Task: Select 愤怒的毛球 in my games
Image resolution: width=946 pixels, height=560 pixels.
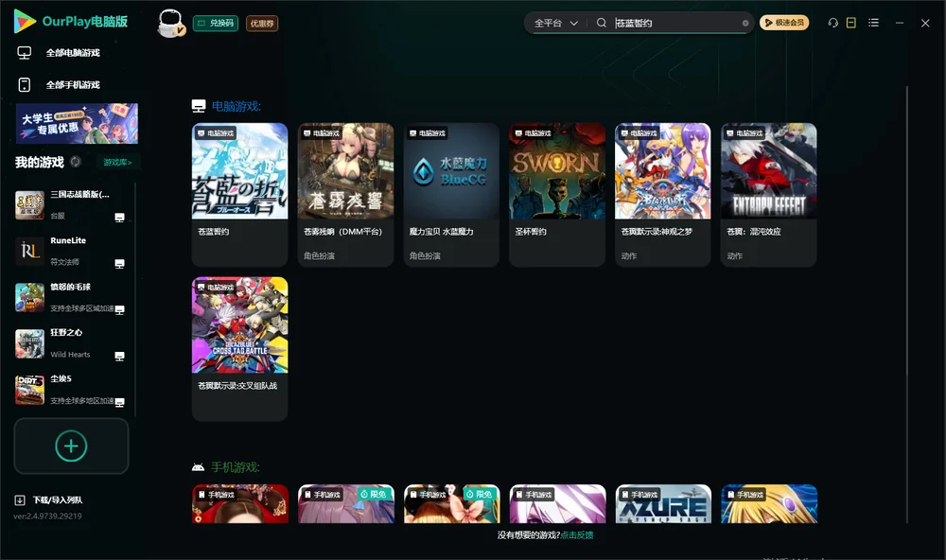Action: tap(71, 297)
